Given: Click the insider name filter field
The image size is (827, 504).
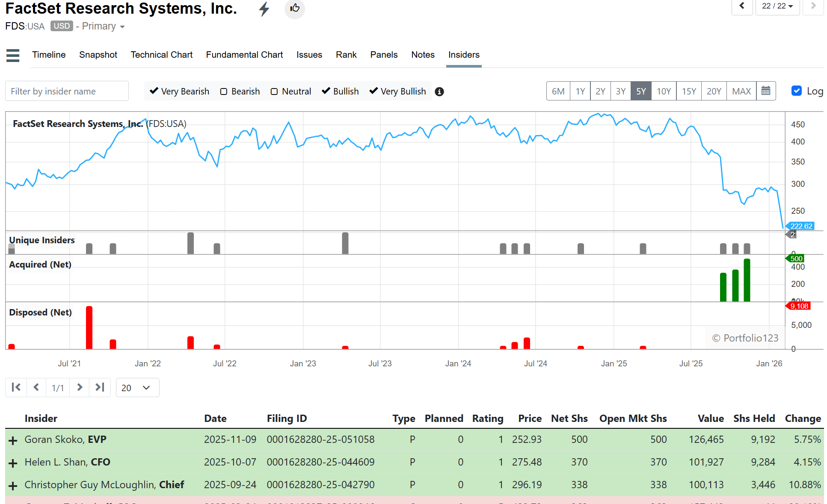Looking at the screenshot, I should click(x=67, y=91).
